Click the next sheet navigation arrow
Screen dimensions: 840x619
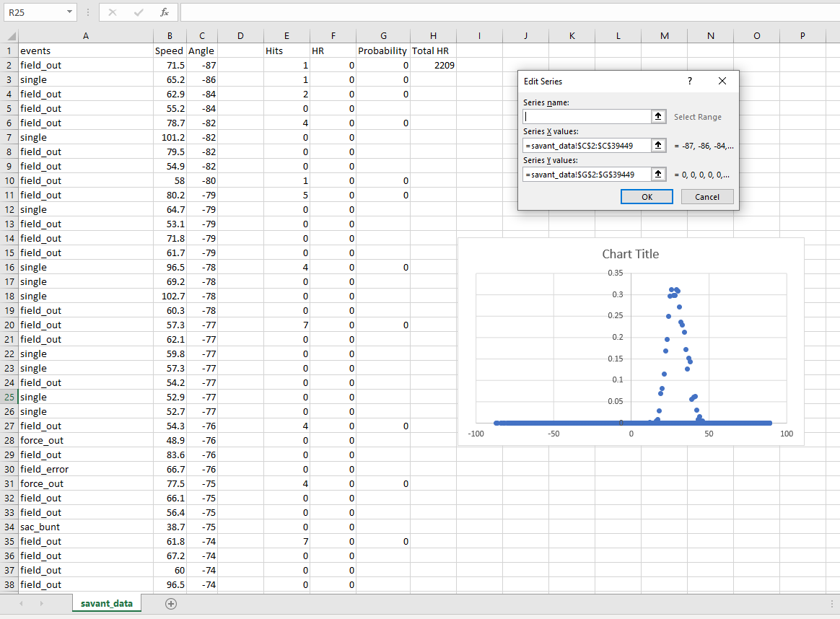(x=41, y=604)
